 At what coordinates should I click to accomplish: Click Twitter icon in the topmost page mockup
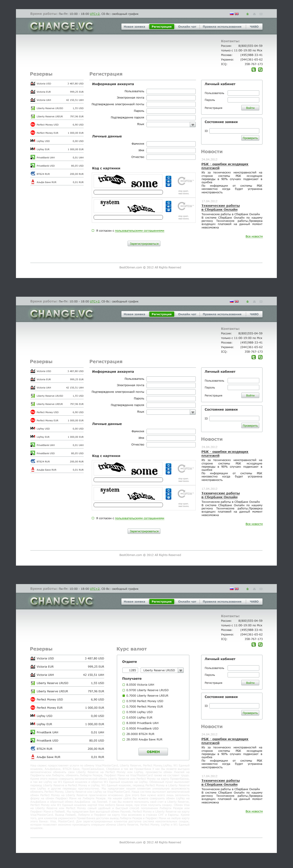(254, 70)
